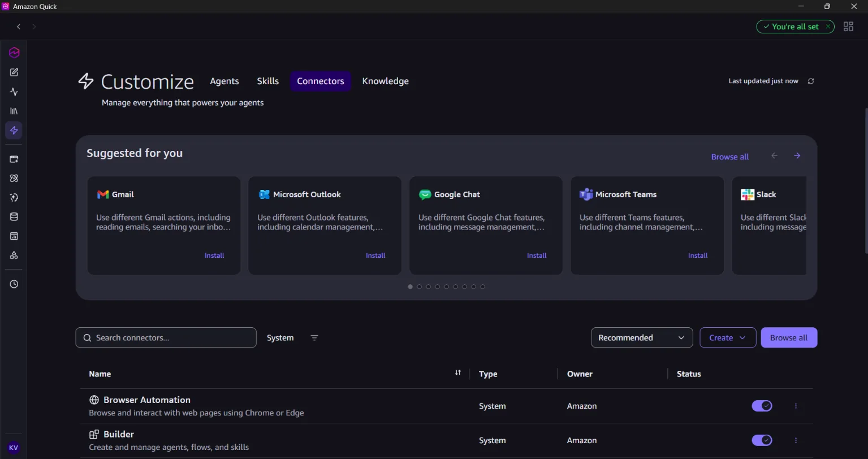Screen dimensions: 868x459
Task: Install the Gmail connector
Action: tap(214, 256)
